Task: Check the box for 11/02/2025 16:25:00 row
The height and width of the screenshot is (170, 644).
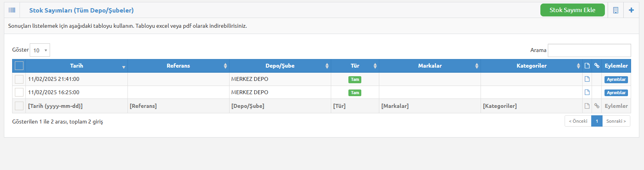Action: point(19,93)
